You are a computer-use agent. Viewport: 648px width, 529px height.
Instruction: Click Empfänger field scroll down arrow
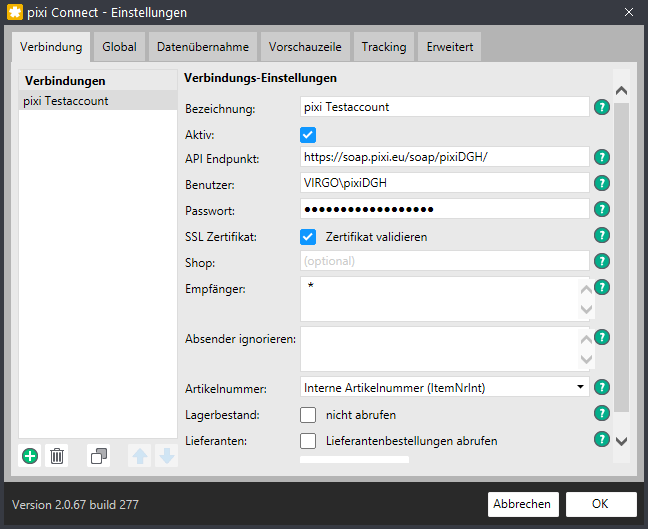tap(586, 309)
